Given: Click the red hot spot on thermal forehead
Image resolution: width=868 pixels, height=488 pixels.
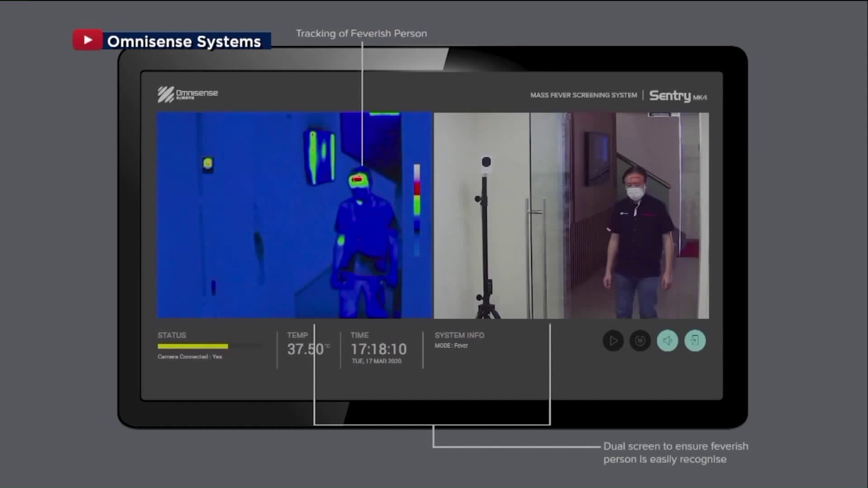Looking at the screenshot, I should 357,180.
